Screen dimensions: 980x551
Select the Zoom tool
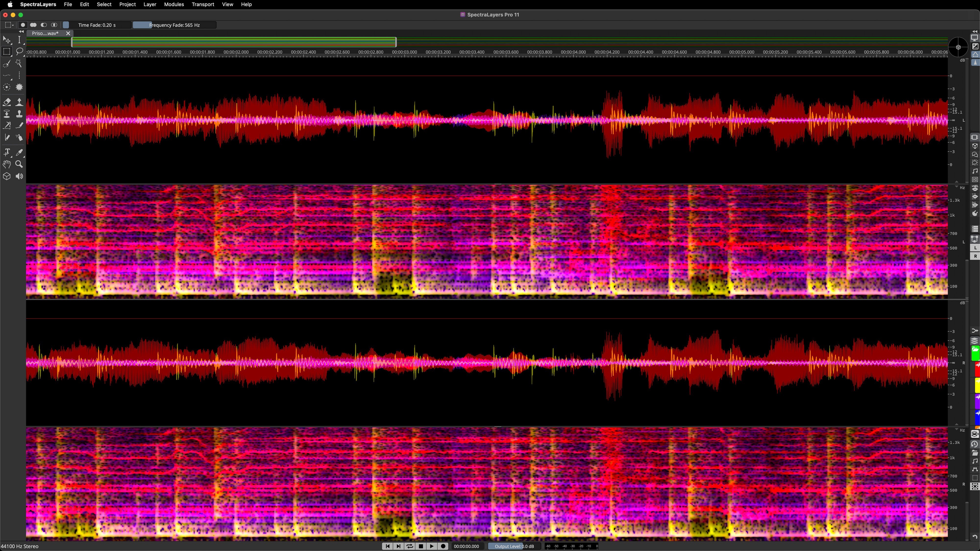[x=19, y=164]
